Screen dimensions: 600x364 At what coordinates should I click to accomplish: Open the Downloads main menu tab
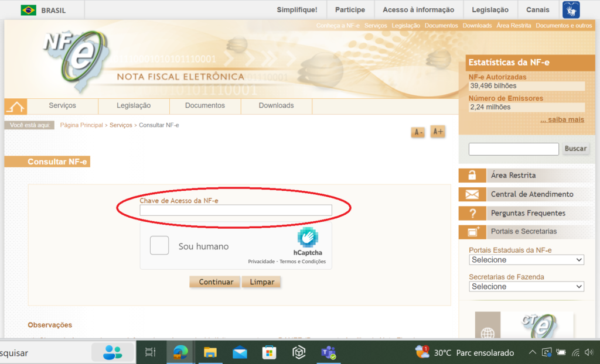coord(277,105)
